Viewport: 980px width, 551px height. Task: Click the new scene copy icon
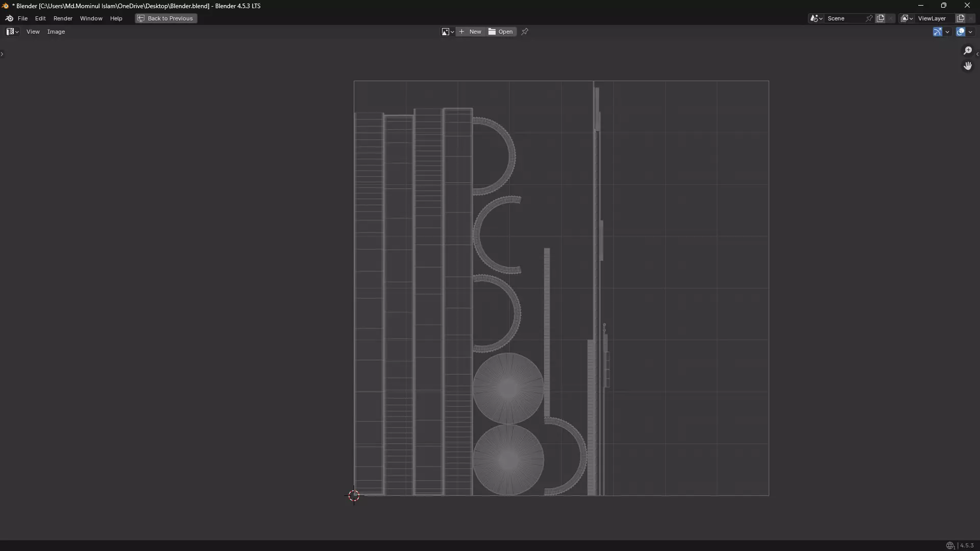tap(880, 18)
